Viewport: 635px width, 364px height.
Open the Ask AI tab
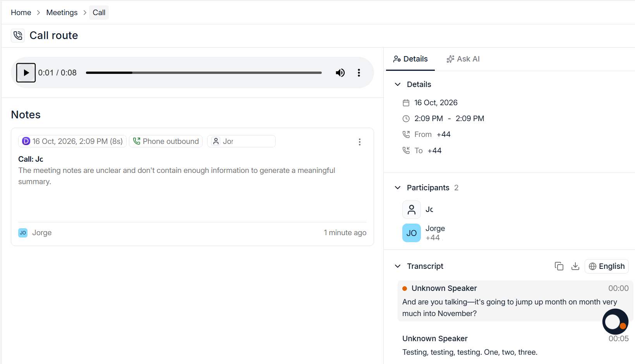click(x=463, y=59)
